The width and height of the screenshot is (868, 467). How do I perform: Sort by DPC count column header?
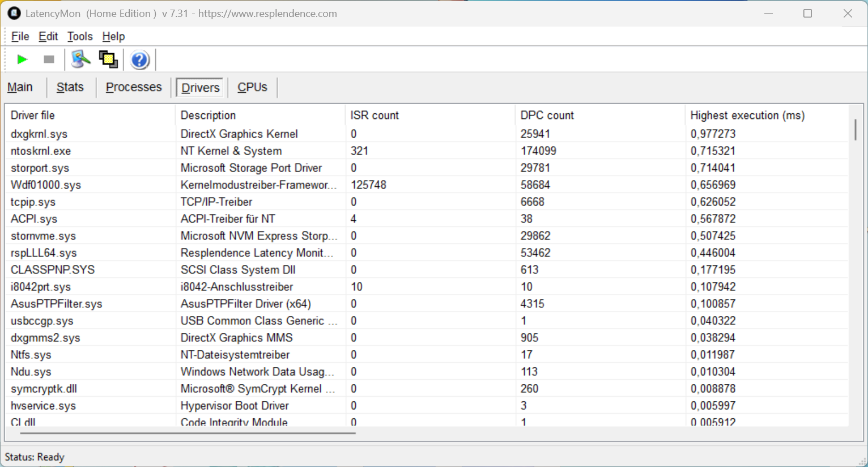(600, 115)
